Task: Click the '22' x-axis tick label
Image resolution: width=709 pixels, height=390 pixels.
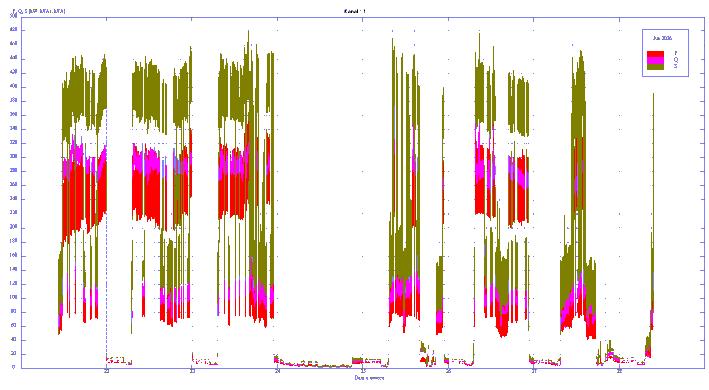Action: click(107, 371)
